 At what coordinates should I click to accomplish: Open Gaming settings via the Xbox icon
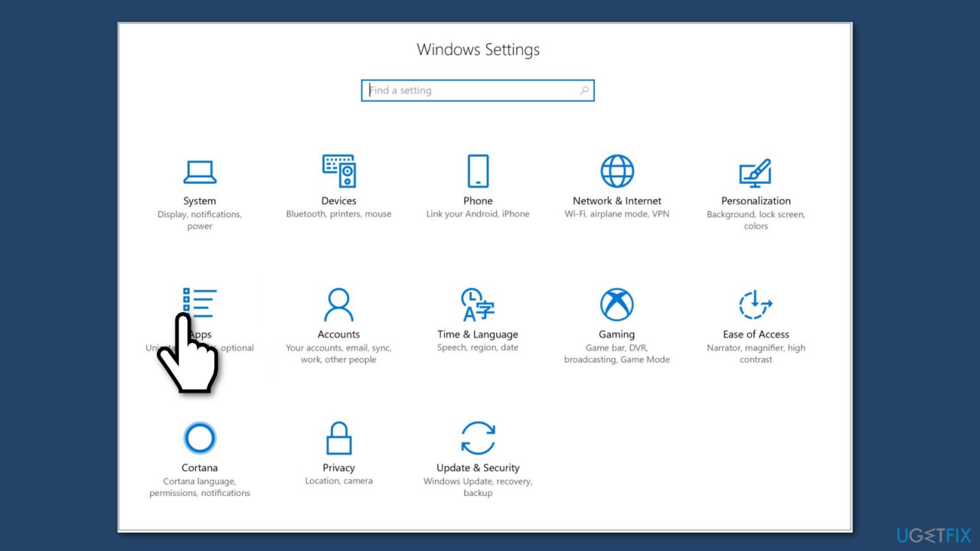[x=617, y=304]
